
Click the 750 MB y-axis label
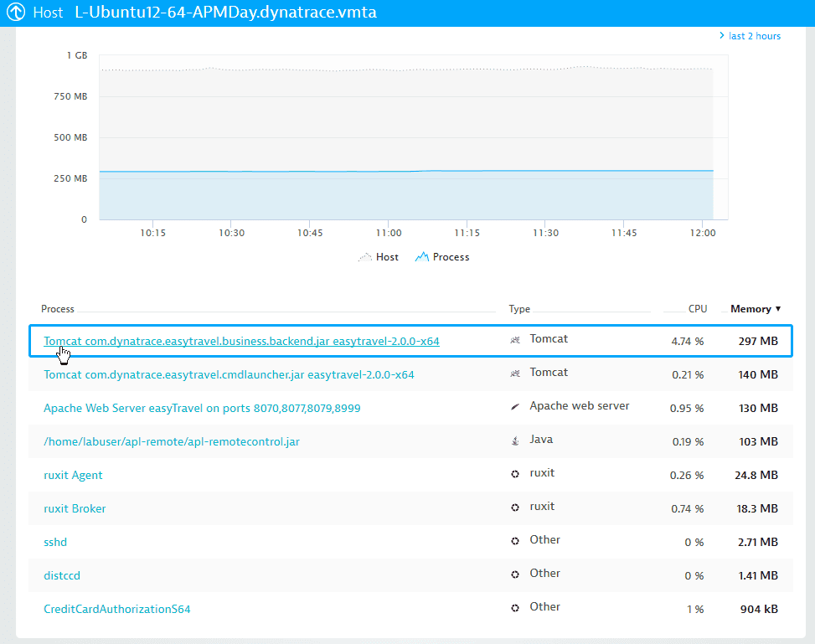[70, 96]
